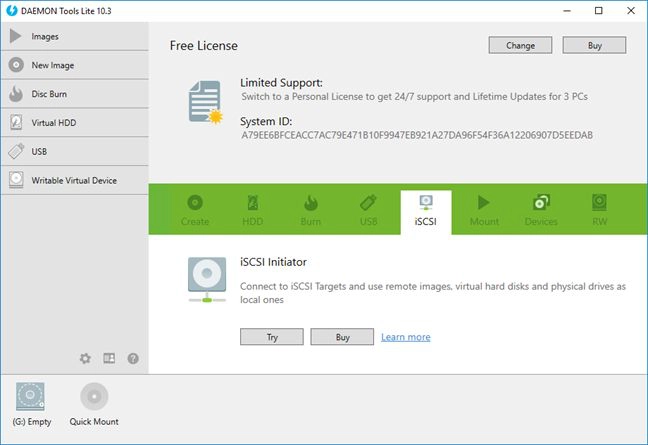Click the iSCSI Initiator drive icon
This screenshot has height=445, width=648.
pyautogui.click(x=207, y=280)
